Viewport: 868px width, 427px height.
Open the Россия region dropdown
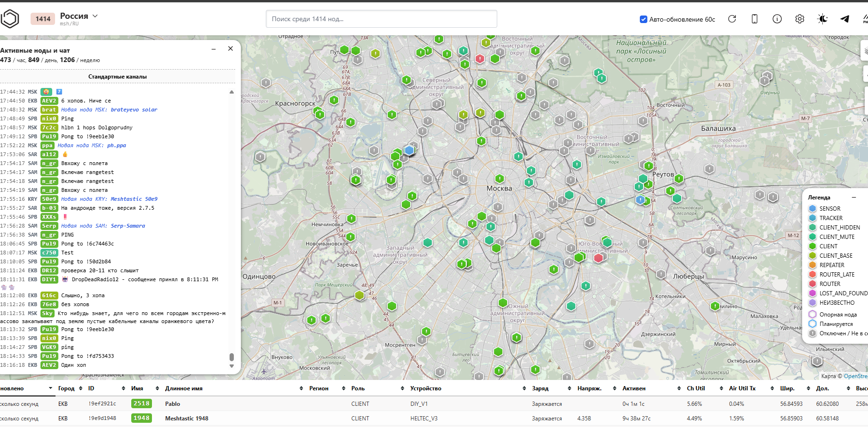79,16
